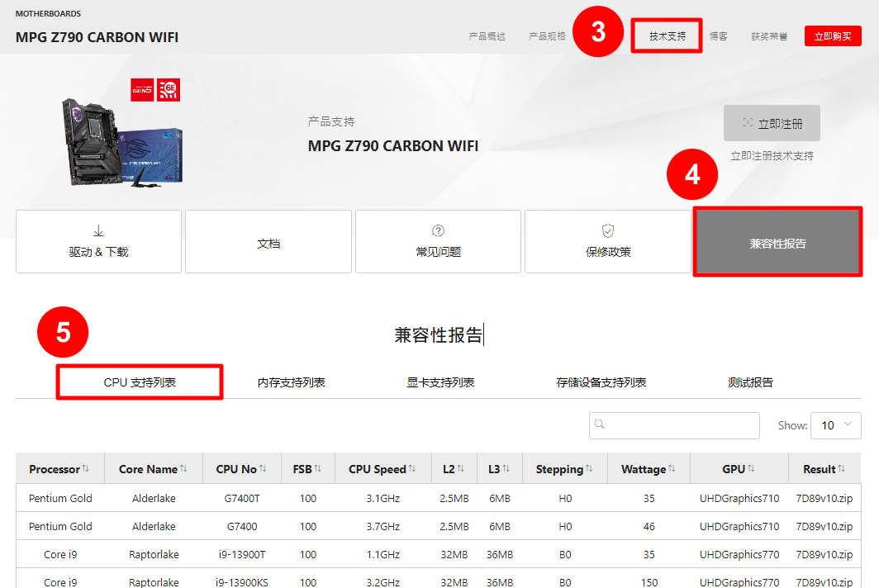Open the 兼容性报告 section button

click(x=777, y=242)
